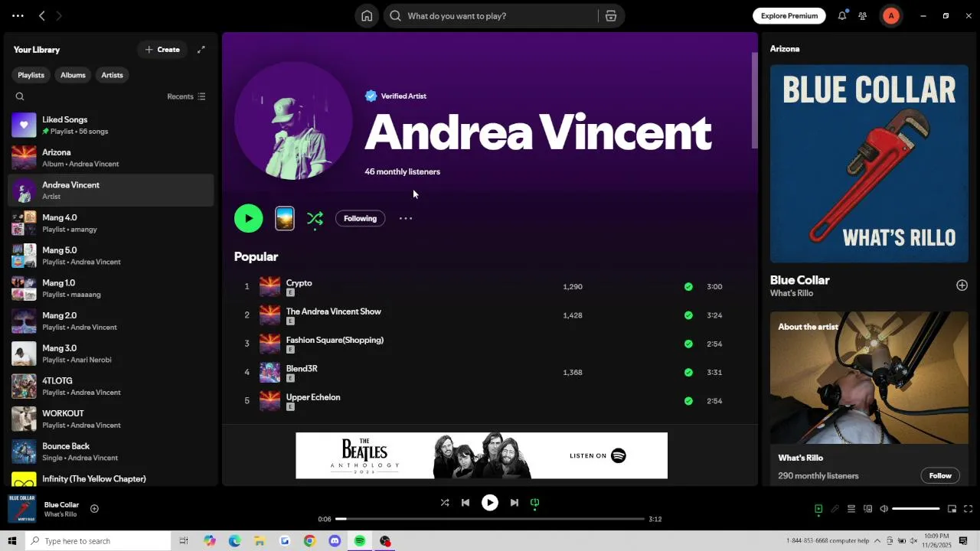Open the Lyrics microphone icon

835,509
